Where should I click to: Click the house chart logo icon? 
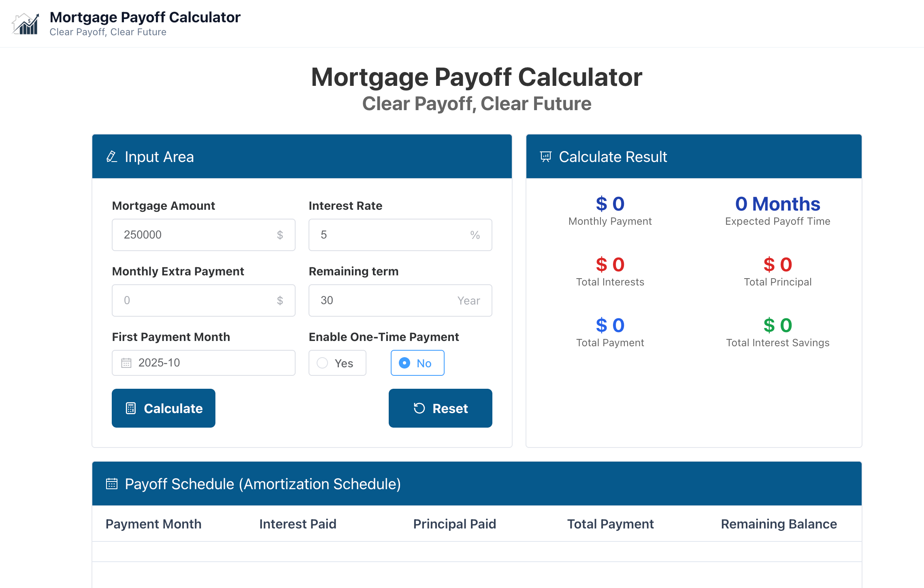point(26,24)
